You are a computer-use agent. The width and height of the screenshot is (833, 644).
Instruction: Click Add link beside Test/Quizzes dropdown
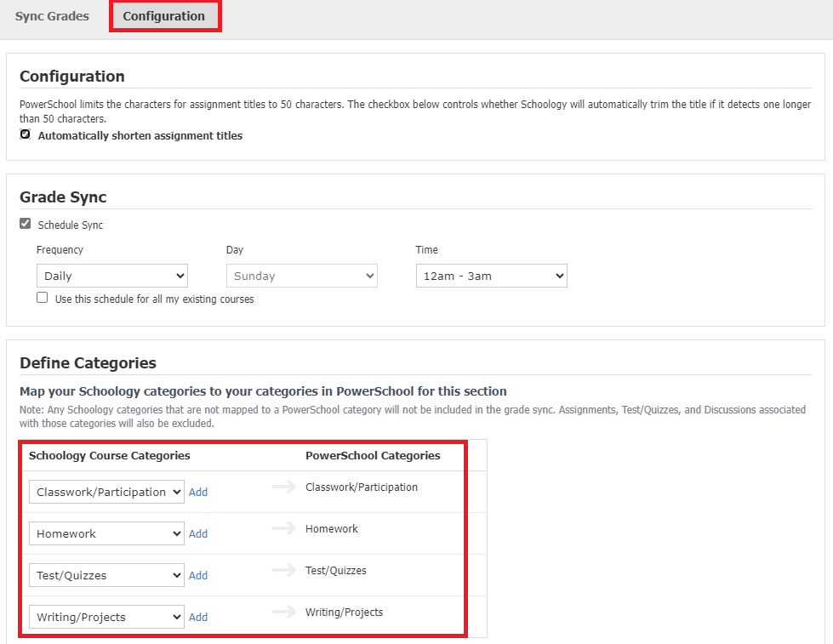coord(198,575)
